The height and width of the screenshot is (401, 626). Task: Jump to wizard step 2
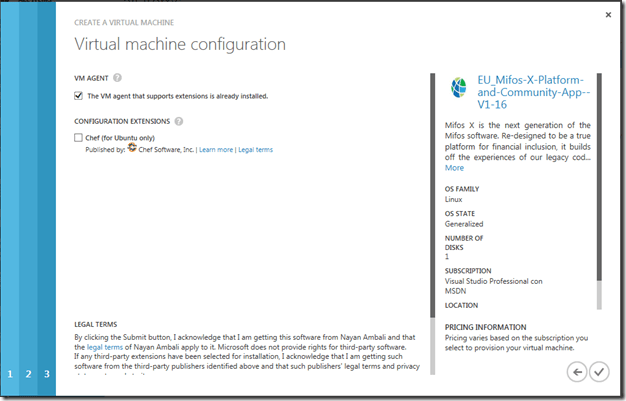[28, 374]
